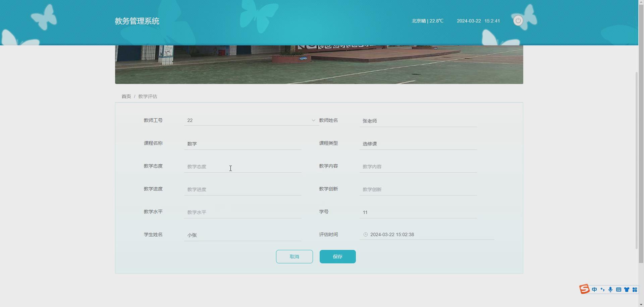Open the soft keyboard icon in Sogou toolbar

click(619, 290)
